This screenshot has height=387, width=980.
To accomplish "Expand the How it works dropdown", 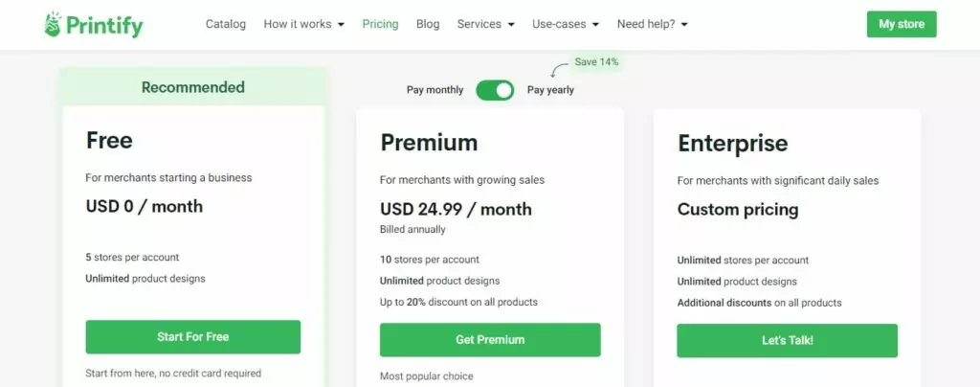I will click(x=303, y=24).
